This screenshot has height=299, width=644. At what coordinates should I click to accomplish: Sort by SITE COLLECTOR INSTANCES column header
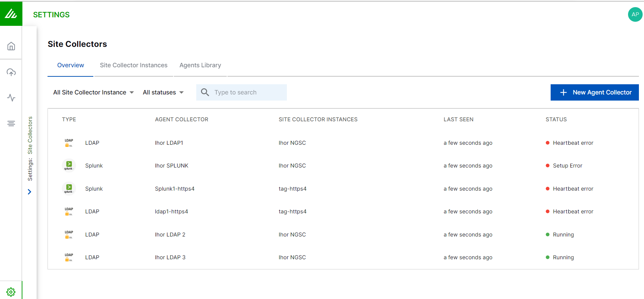(x=318, y=119)
